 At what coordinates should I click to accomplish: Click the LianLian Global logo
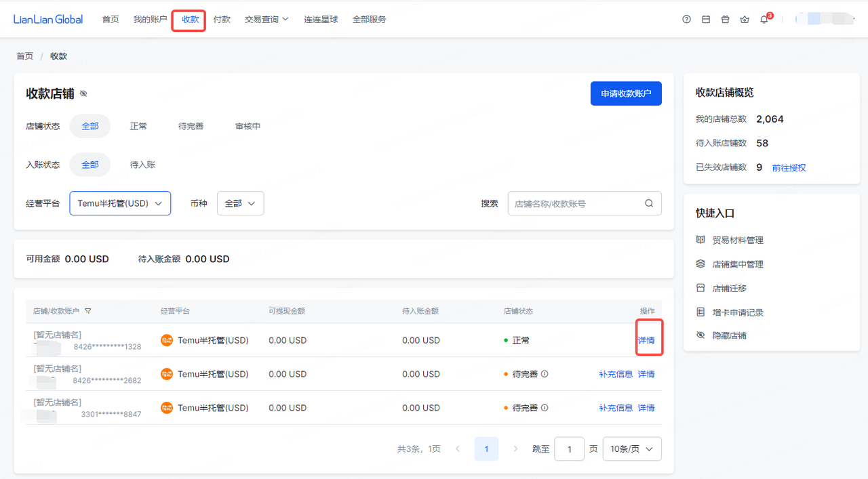48,20
